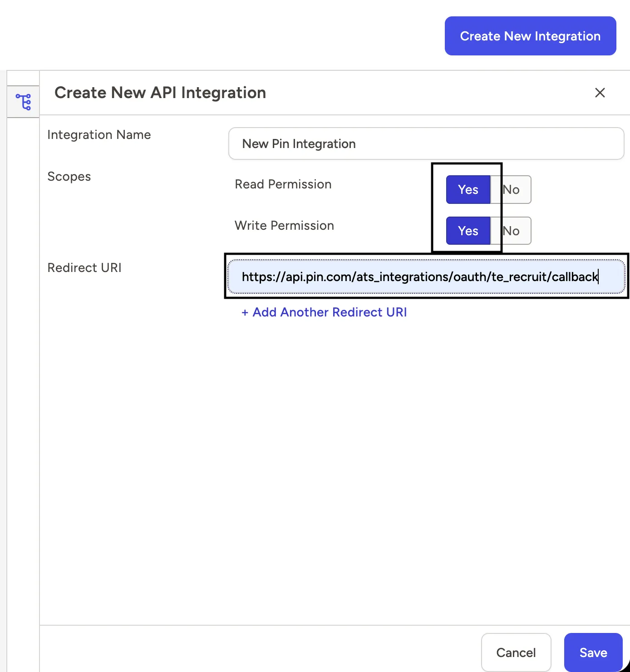
Task: Enable Write Permission with Yes
Action: pyautogui.click(x=468, y=231)
